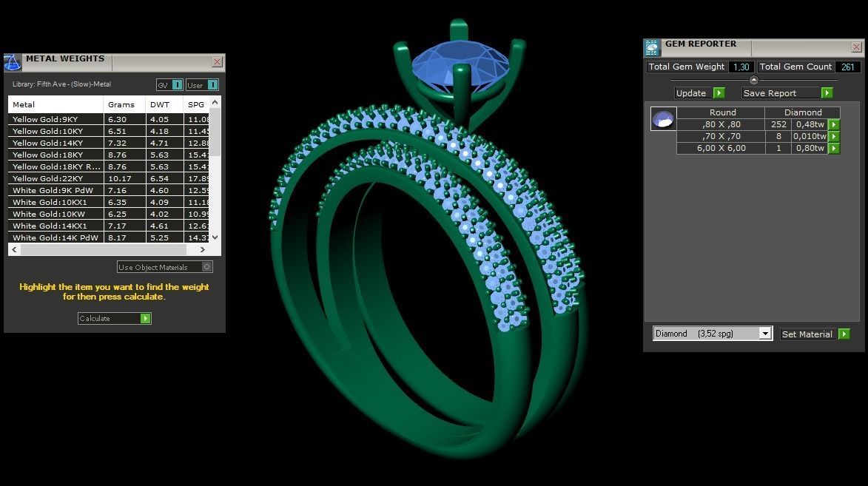Image resolution: width=868 pixels, height=486 pixels.
Task: Select the Yellow Gold:22KY row
Action: [x=109, y=178]
